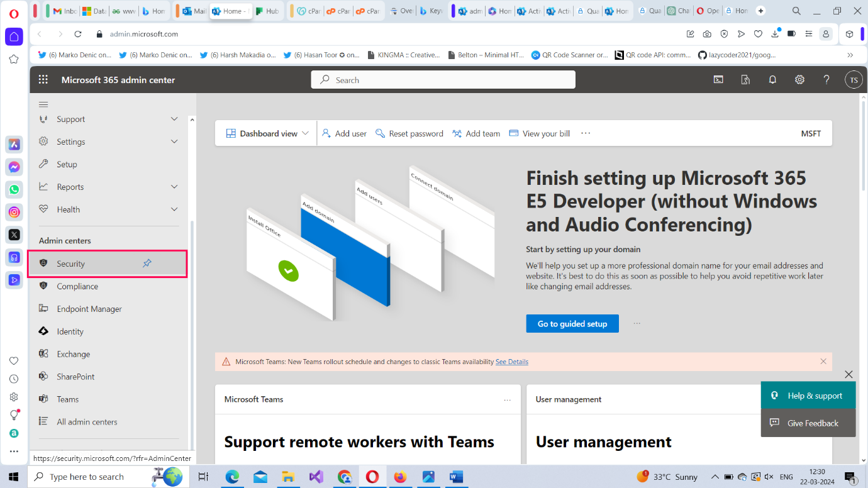Open the Endpoint Manager admin center
Viewport: 868px width, 488px height.
(89, 309)
